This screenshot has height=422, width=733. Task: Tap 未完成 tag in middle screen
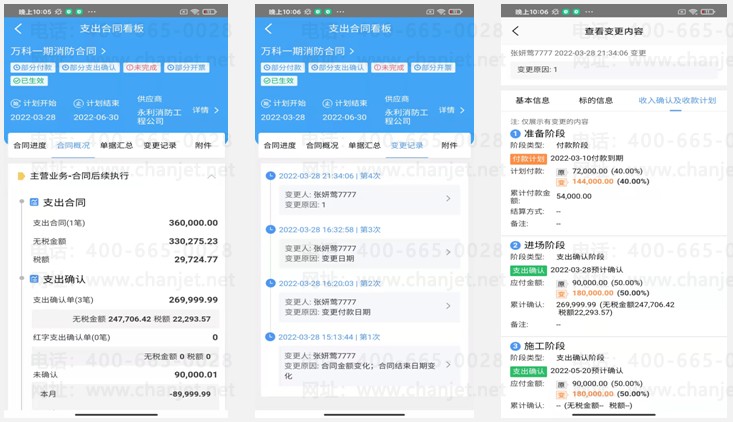(x=389, y=68)
